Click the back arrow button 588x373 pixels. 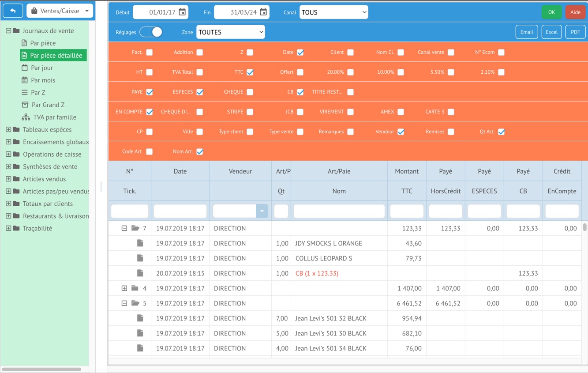13,11
